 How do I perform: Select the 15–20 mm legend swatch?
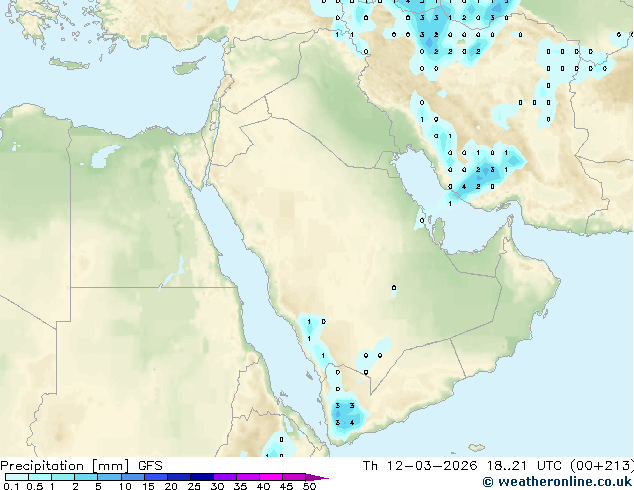click(x=155, y=477)
